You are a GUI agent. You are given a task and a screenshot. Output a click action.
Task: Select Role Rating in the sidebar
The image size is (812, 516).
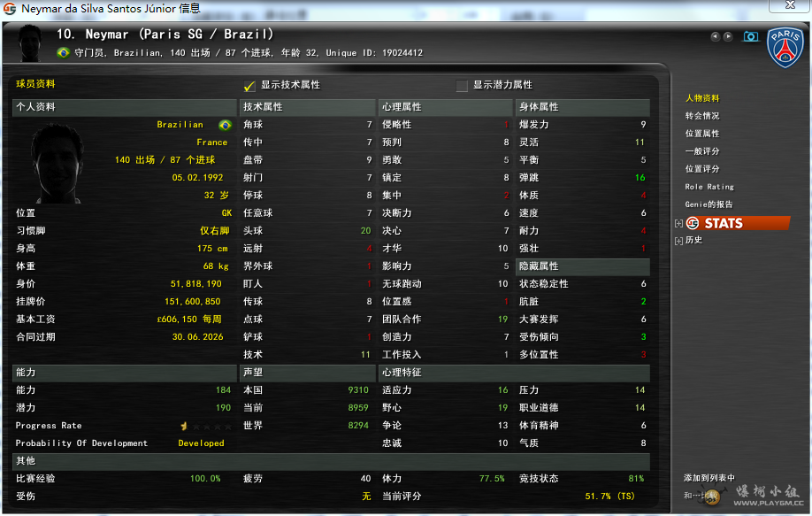tap(709, 187)
